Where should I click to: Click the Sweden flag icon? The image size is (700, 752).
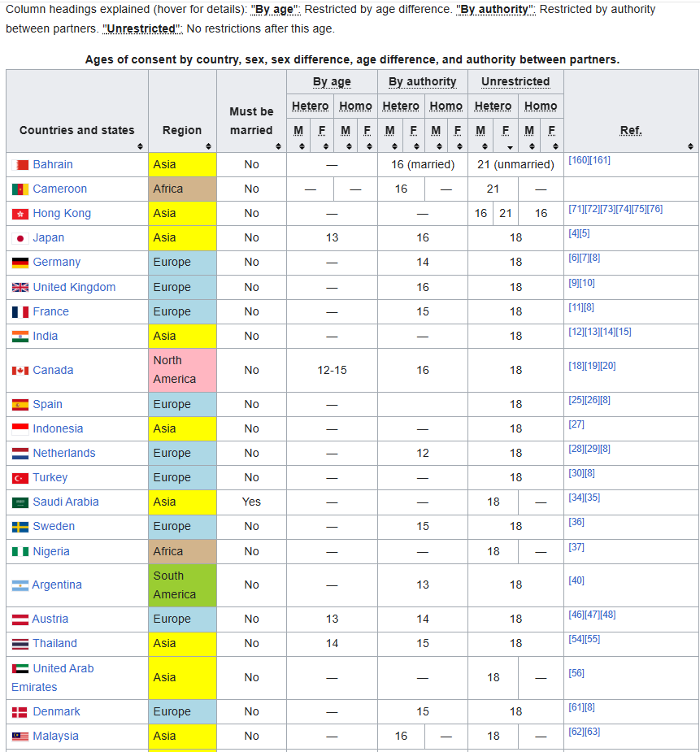20,527
